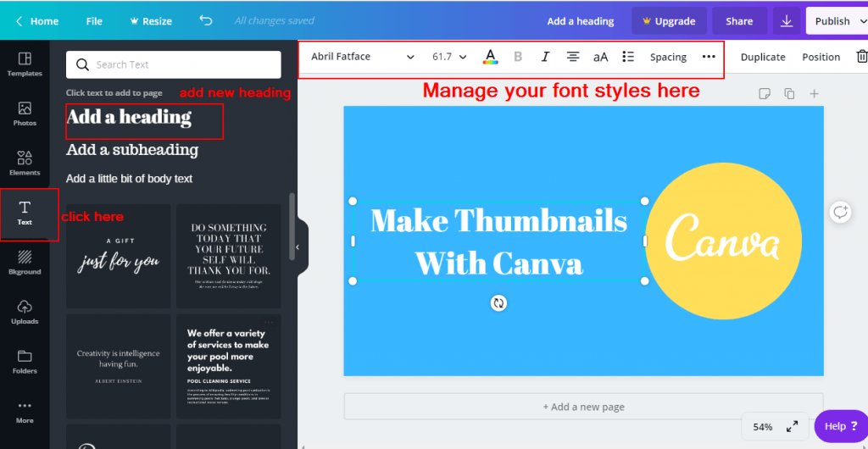Enter fullscreen presentation mode

(793, 426)
